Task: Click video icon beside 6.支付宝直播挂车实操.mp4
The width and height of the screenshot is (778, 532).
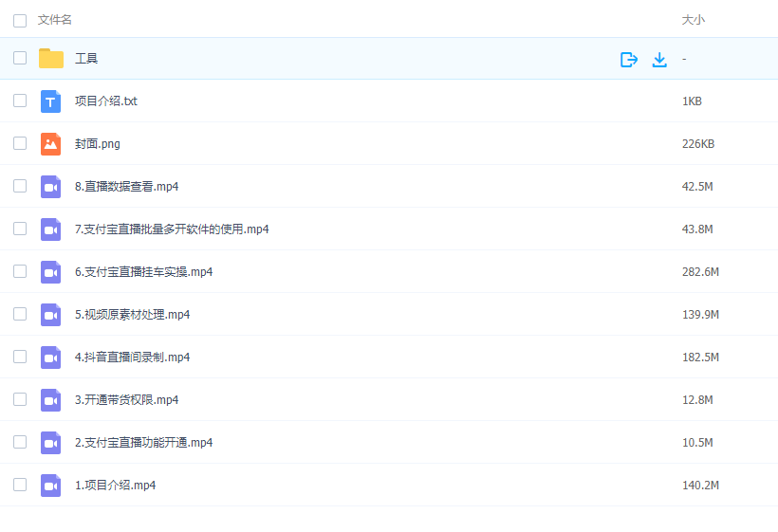Action: tap(51, 272)
